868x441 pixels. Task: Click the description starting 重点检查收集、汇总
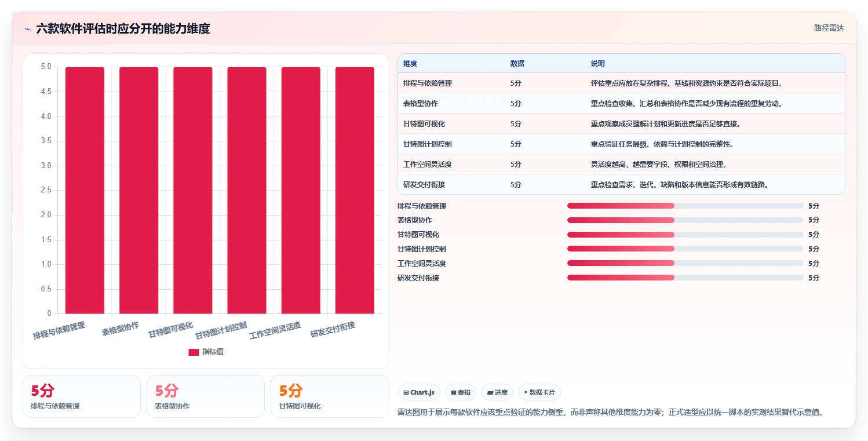click(687, 103)
